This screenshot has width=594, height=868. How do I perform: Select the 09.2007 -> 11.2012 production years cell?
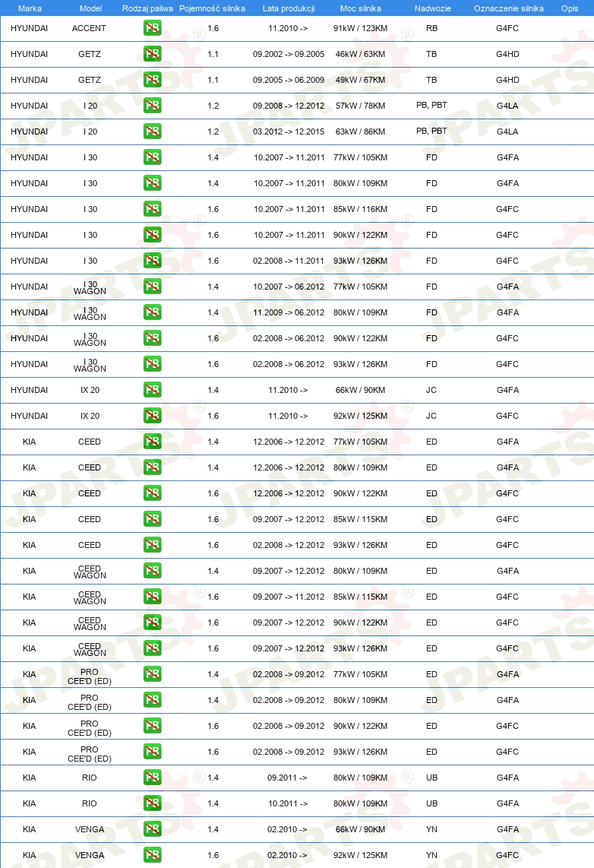point(289,597)
